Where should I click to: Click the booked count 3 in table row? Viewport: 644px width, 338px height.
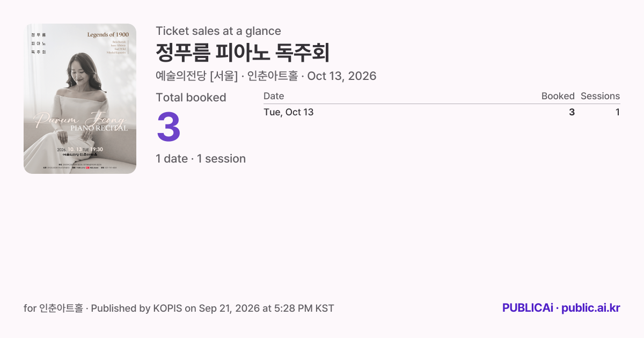point(572,112)
